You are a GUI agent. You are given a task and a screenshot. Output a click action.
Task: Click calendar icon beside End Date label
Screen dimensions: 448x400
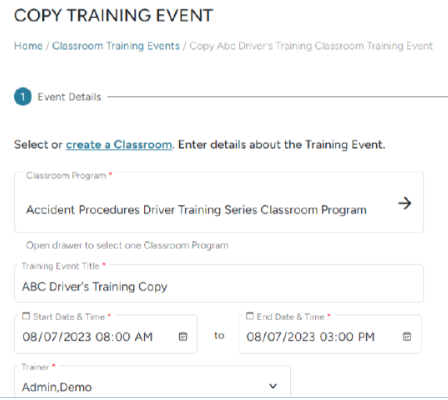point(250,316)
